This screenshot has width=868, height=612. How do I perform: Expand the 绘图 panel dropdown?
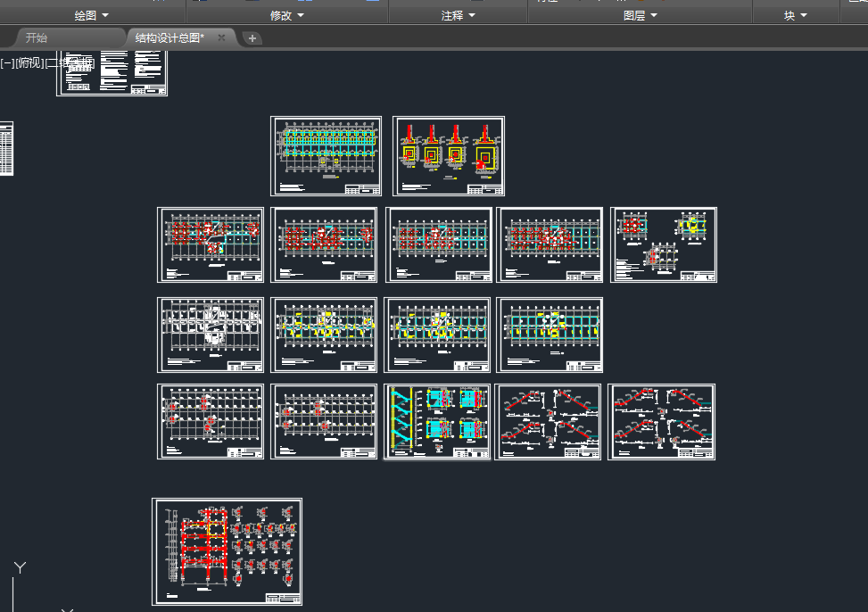92,15
